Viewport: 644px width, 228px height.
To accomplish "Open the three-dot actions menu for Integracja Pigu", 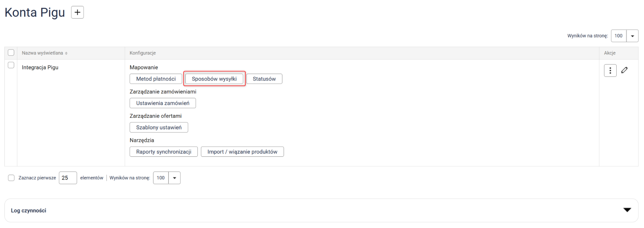I will [610, 71].
